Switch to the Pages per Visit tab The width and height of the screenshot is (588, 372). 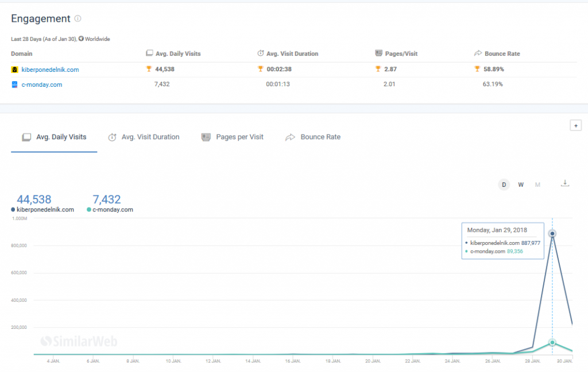coord(233,137)
